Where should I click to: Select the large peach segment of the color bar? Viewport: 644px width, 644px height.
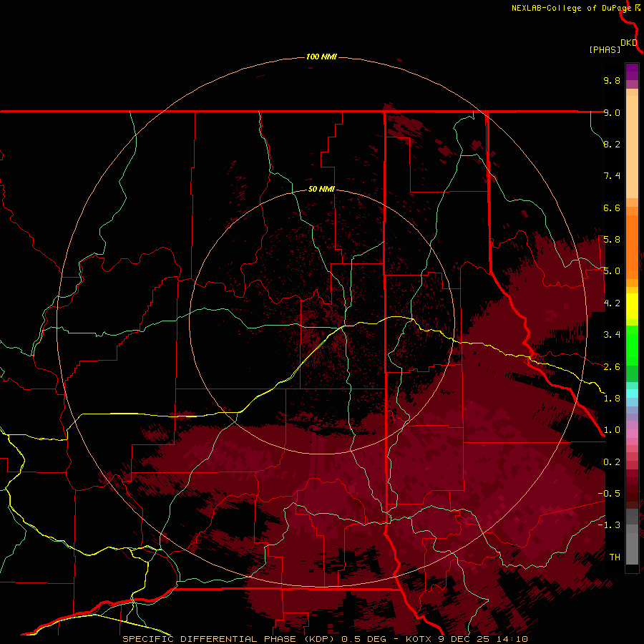coord(632,147)
